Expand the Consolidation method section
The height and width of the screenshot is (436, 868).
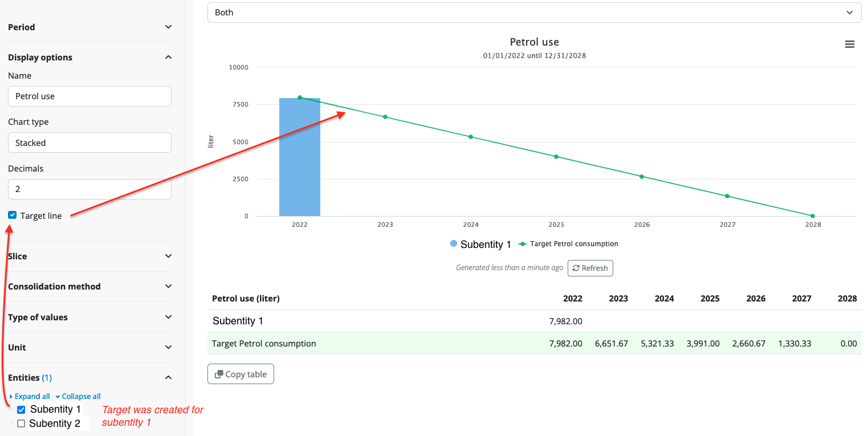tap(89, 287)
